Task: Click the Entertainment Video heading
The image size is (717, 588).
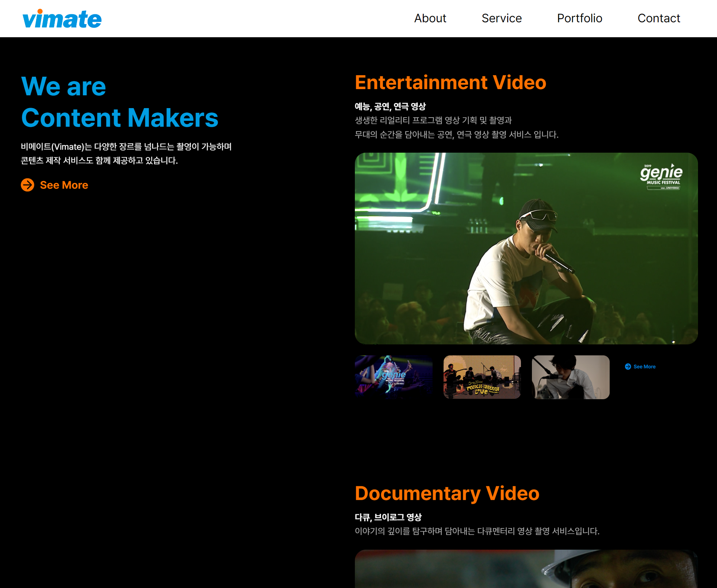Action: pyautogui.click(x=450, y=83)
